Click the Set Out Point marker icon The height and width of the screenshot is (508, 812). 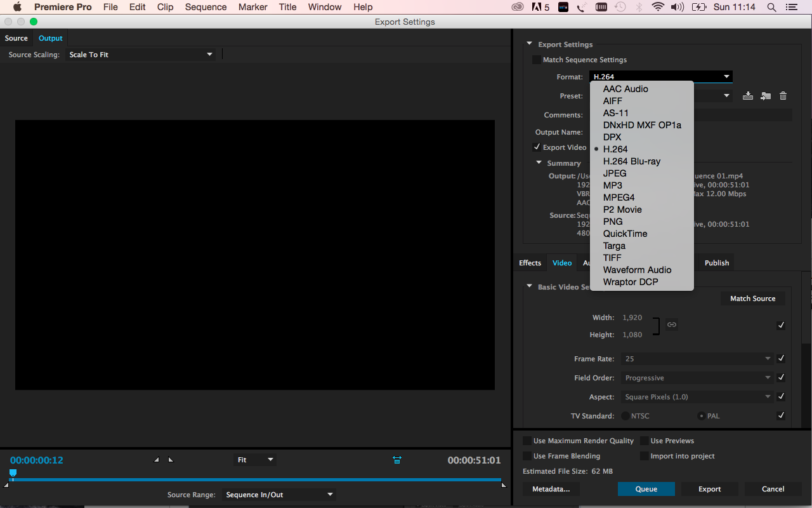click(170, 460)
